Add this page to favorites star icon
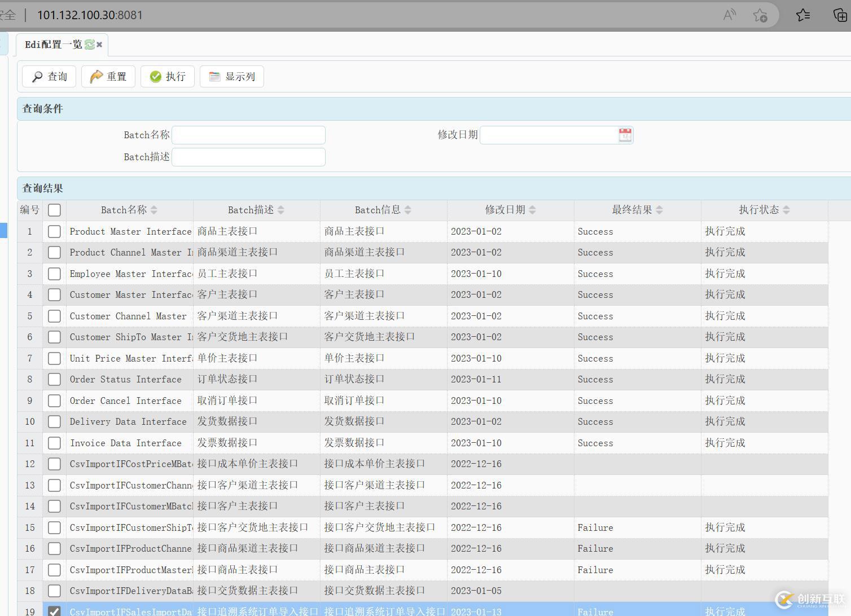 [760, 15]
